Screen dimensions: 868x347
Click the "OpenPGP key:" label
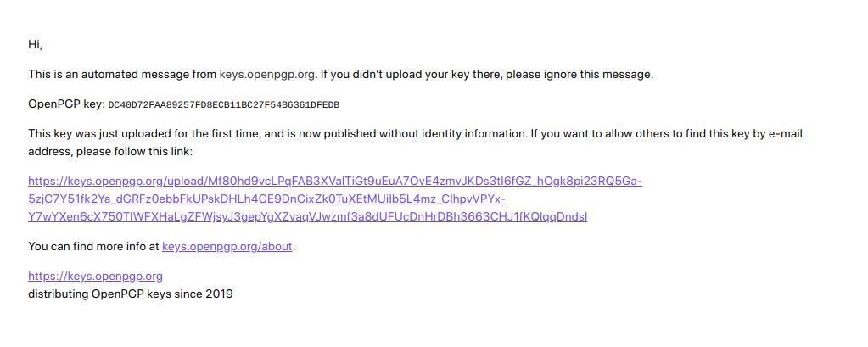coord(66,104)
